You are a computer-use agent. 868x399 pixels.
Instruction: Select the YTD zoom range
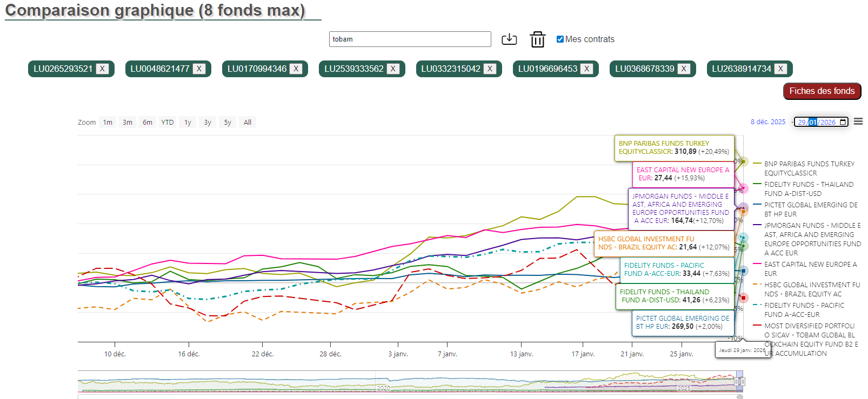[168, 123]
